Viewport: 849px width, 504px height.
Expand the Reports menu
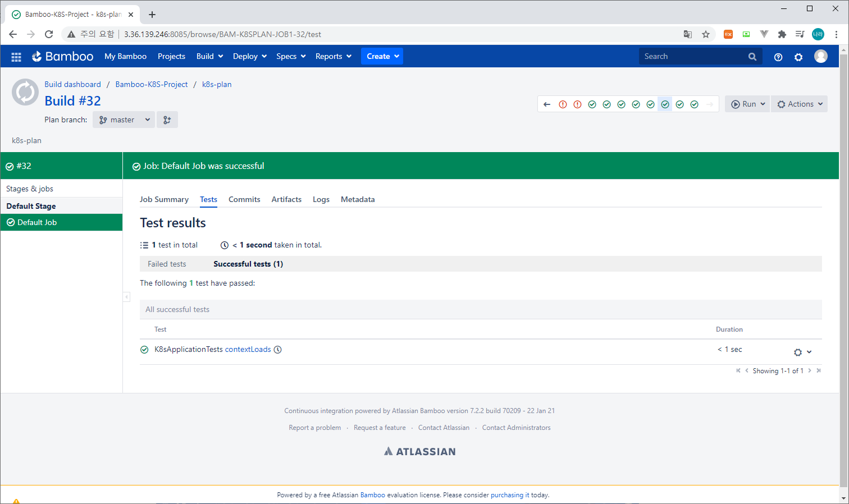point(334,56)
